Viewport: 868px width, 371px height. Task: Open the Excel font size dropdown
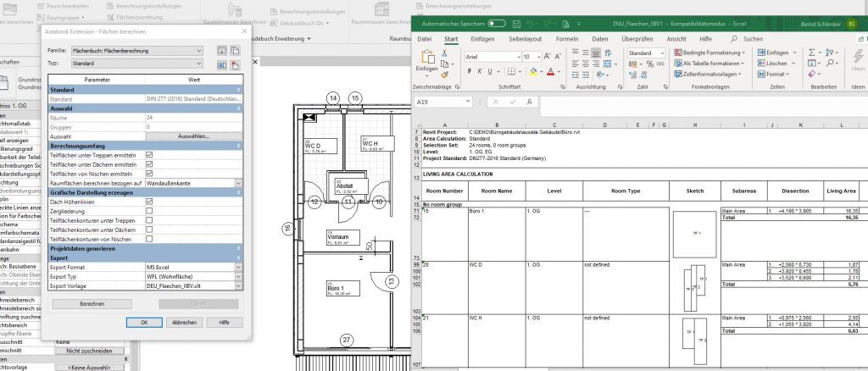(x=537, y=57)
